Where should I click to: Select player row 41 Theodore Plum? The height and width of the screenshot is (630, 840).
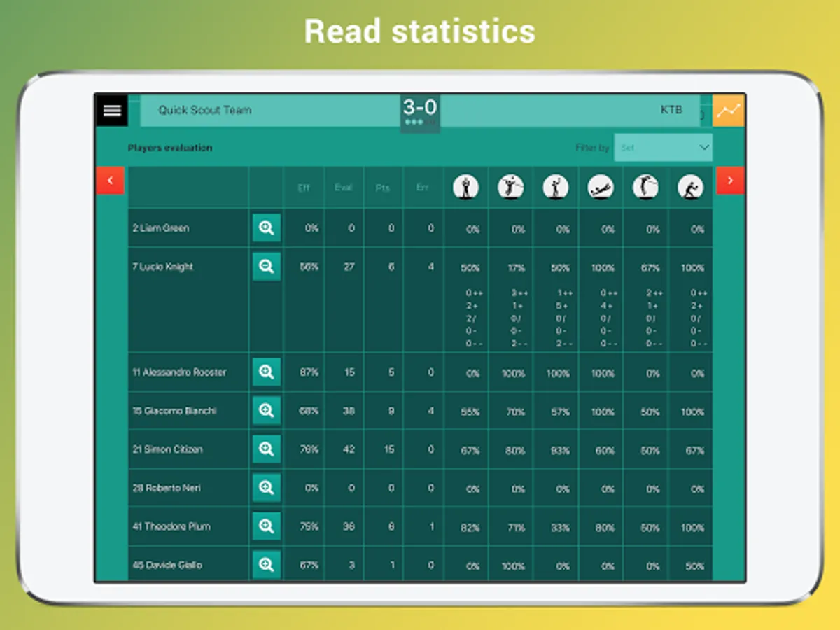pyautogui.click(x=420, y=526)
